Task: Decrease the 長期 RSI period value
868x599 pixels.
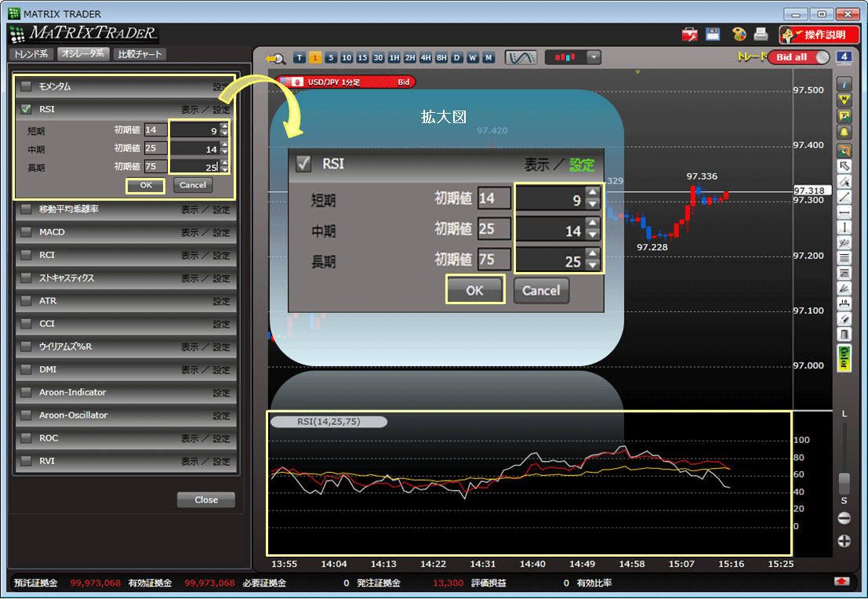Action: pos(224,170)
